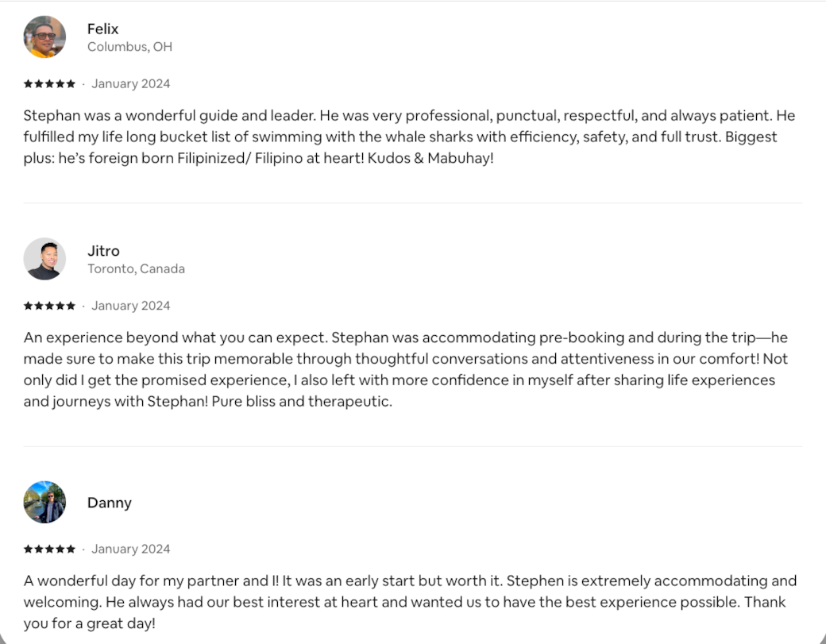Open Felix's profile photo

pos(44,37)
